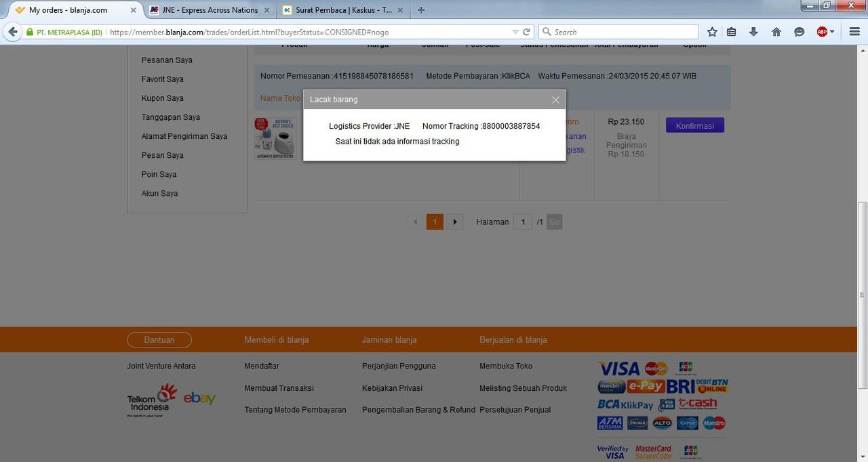Open URL history dropdown arrow
The image size is (868, 462).
(515, 32)
